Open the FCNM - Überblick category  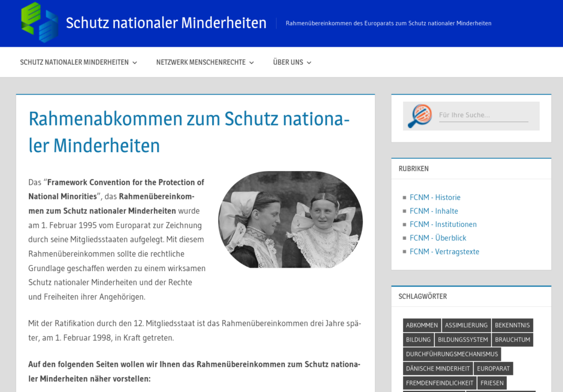pos(438,238)
